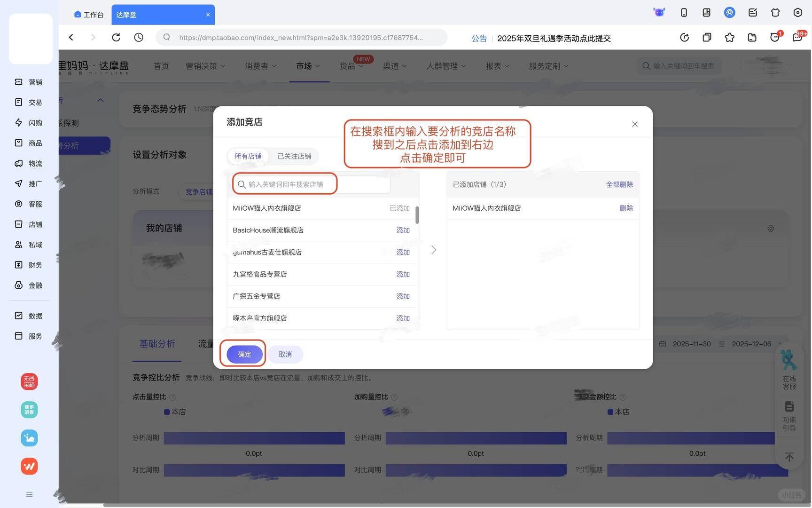Switch to 已关注店铺 tab
This screenshot has width=812, height=508.
coord(294,156)
